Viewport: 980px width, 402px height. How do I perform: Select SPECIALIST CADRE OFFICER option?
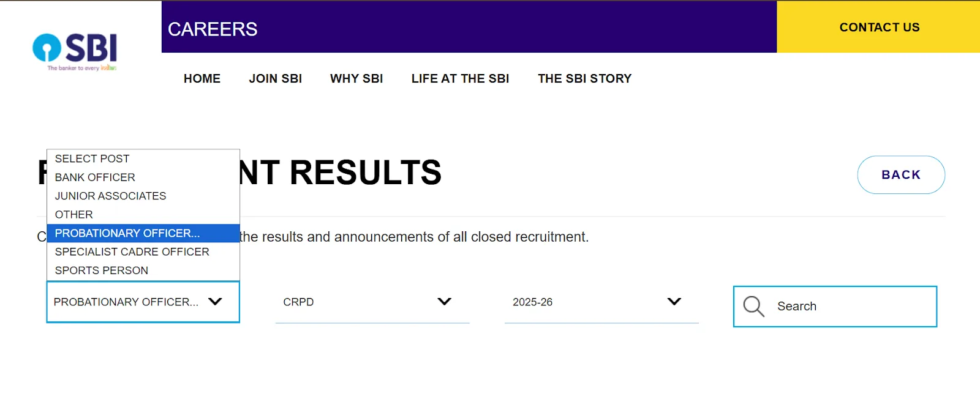tap(131, 251)
